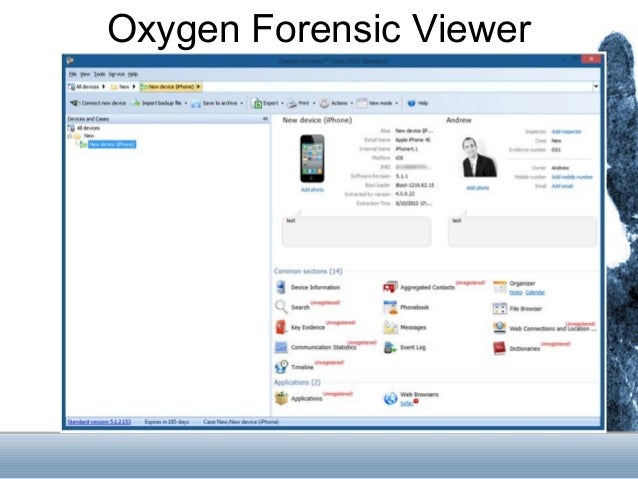Click the 'Apple iPhone 4S' retail name value
638x479 pixels.
[413, 140]
